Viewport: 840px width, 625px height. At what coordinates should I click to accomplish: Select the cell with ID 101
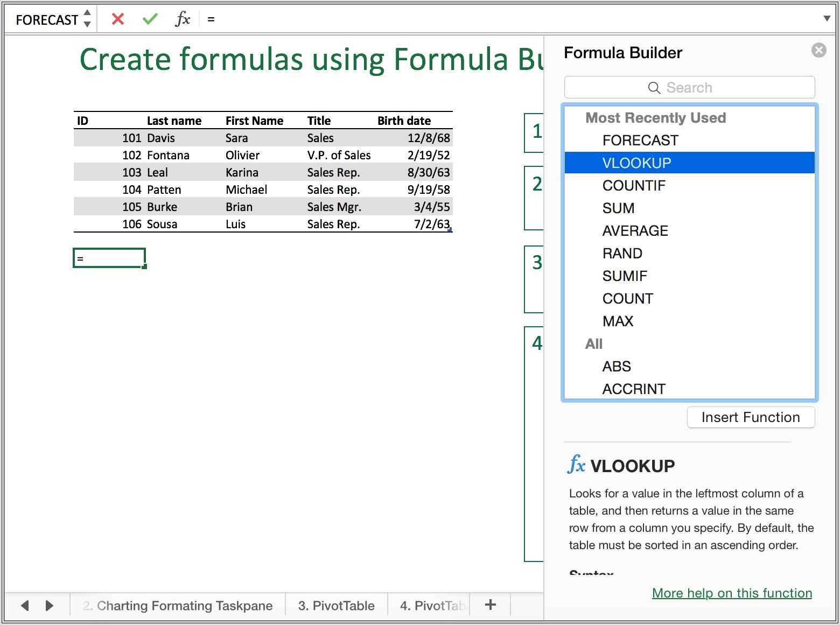coord(131,138)
